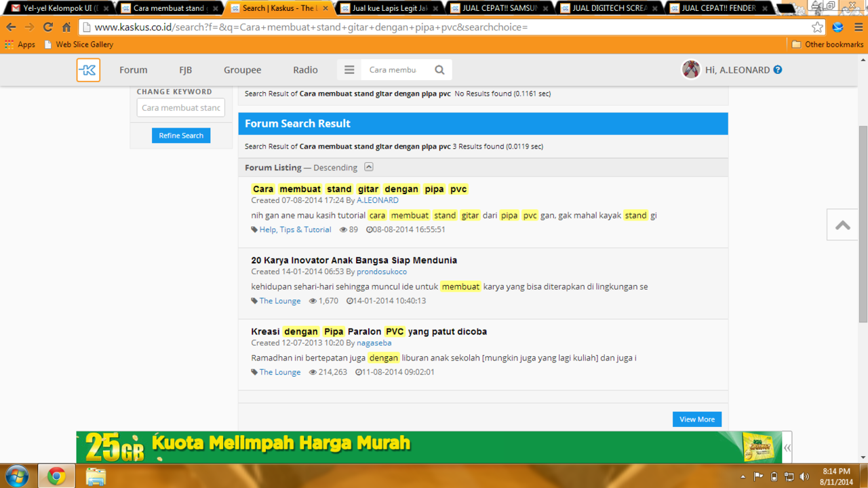The width and height of the screenshot is (868, 488).
Task: Bookmark this page with the star icon
Action: [x=817, y=27]
